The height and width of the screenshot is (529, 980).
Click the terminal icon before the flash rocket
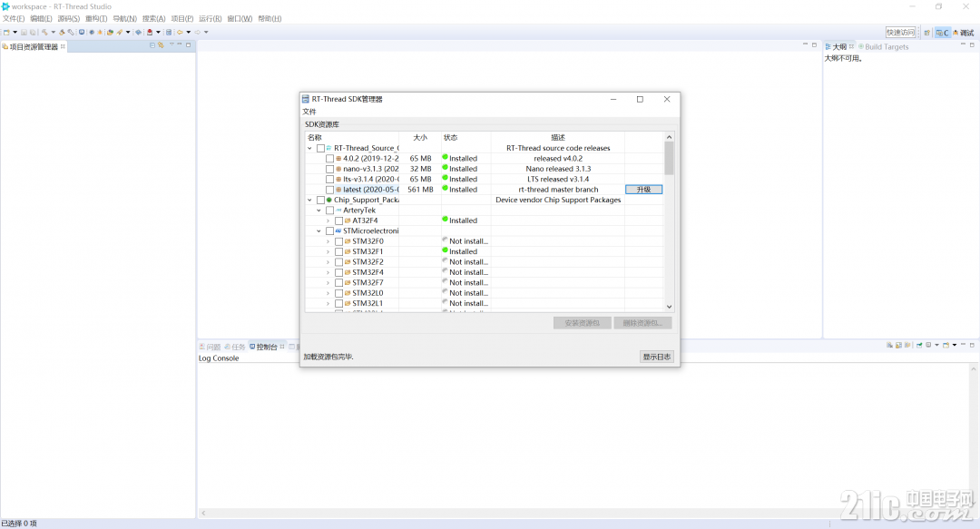(x=110, y=32)
